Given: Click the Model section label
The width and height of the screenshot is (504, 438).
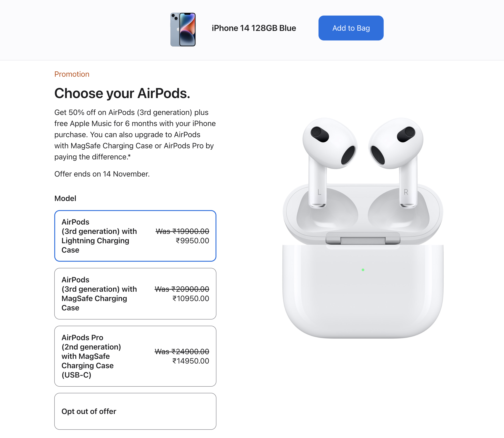Looking at the screenshot, I should [65, 199].
